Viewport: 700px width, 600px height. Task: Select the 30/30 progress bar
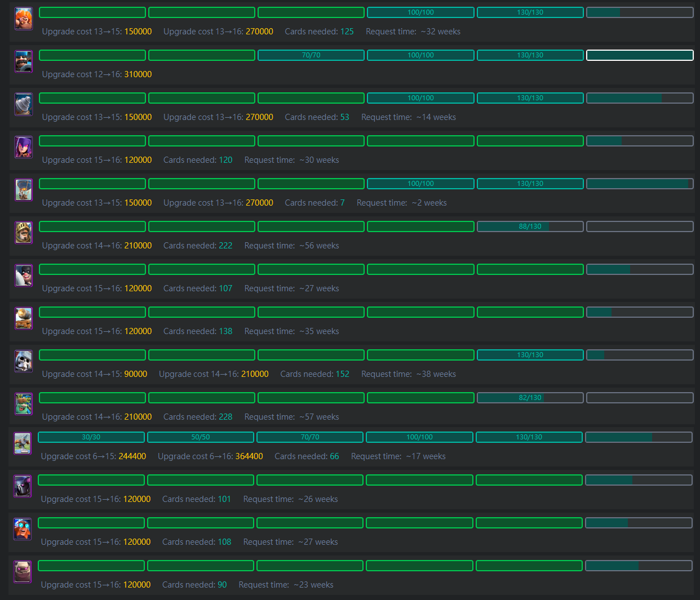(x=91, y=437)
